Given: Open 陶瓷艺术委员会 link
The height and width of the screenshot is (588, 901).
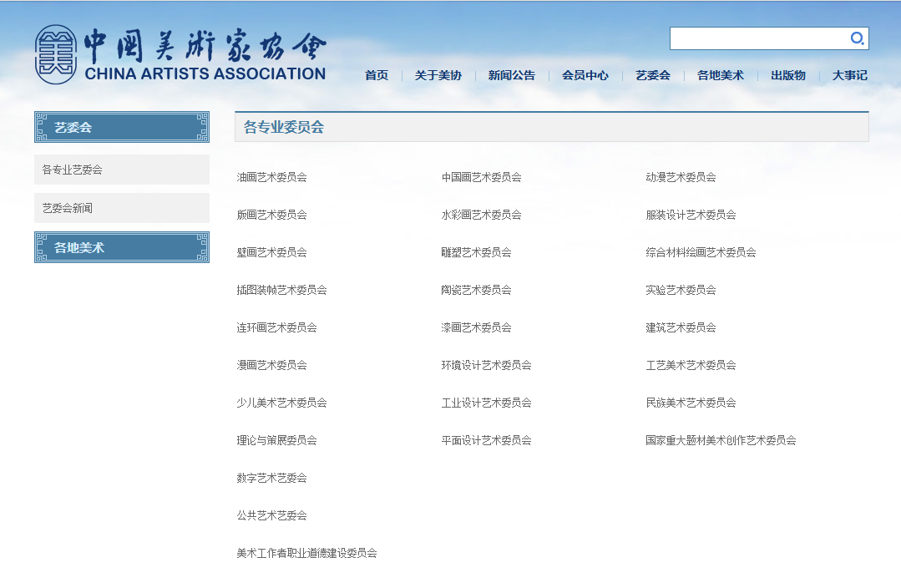Looking at the screenshot, I should click(x=476, y=290).
